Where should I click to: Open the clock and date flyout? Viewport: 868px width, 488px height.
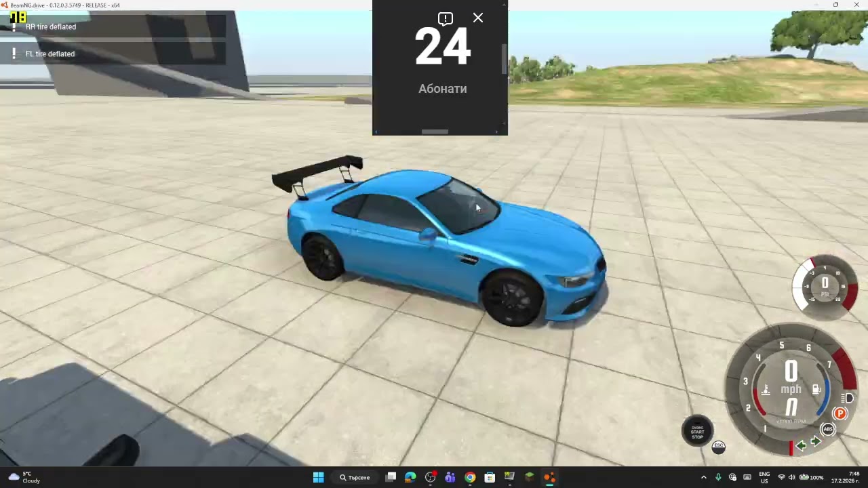click(846, 477)
